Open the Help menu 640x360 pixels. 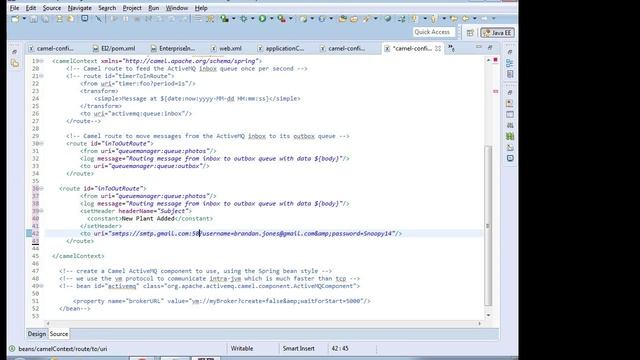[x=201, y=8]
